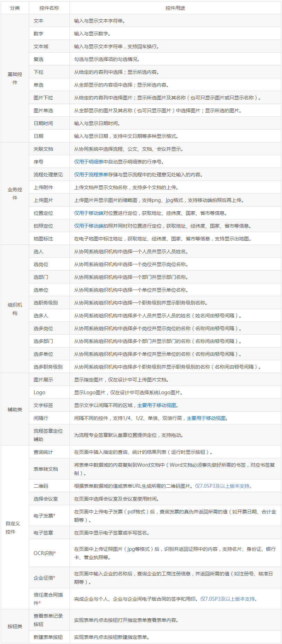282x644 pixels.
Task: Click the '新建表单按钮' control name cell
Action: pos(49,637)
